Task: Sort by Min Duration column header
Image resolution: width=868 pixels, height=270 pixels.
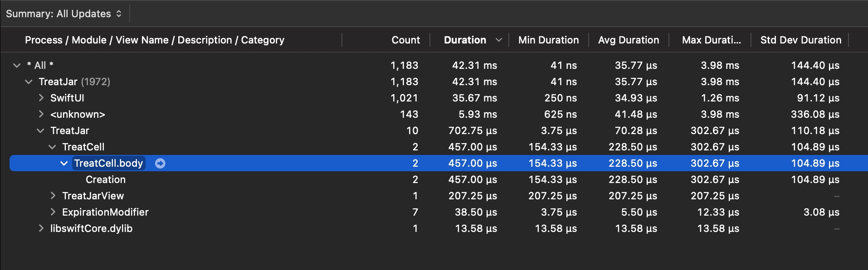Action: coord(548,40)
